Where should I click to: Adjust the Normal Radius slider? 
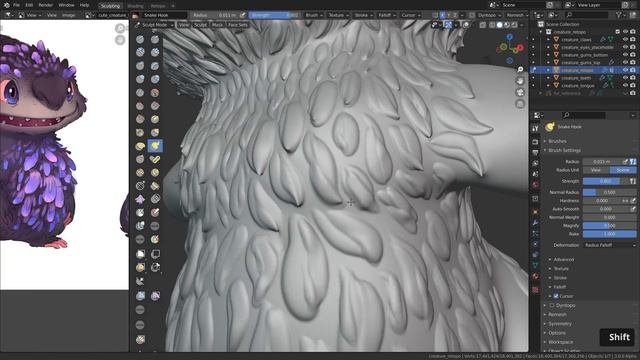(x=609, y=192)
